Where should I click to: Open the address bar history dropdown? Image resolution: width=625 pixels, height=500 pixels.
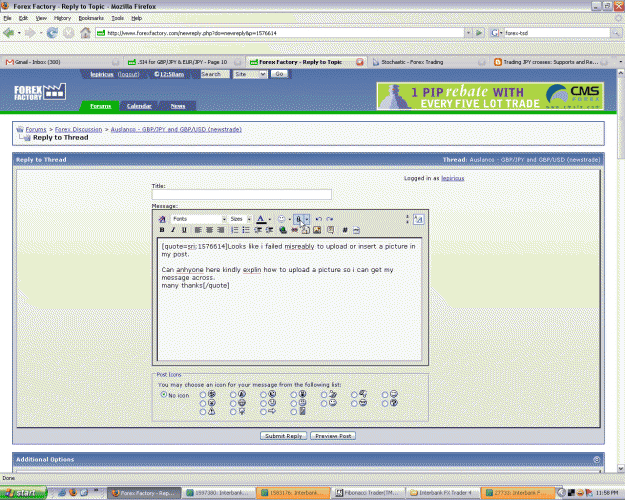pyautogui.click(x=468, y=33)
